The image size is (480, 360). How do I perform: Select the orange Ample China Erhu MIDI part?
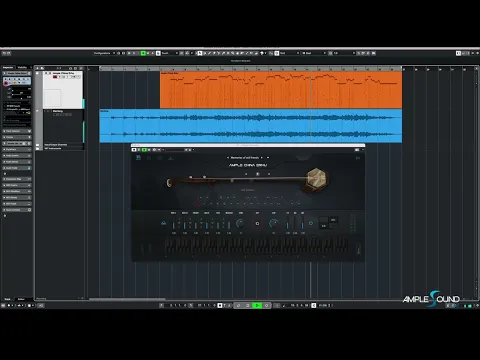281,90
